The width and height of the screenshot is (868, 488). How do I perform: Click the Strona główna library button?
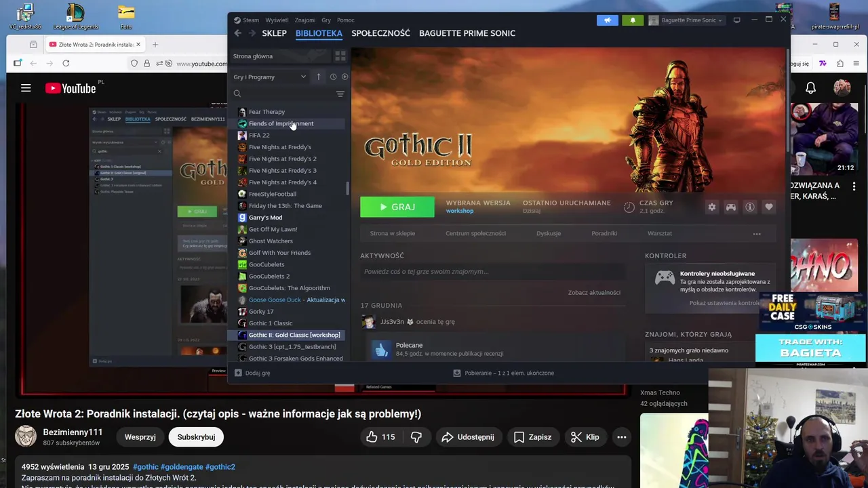[279, 56]
